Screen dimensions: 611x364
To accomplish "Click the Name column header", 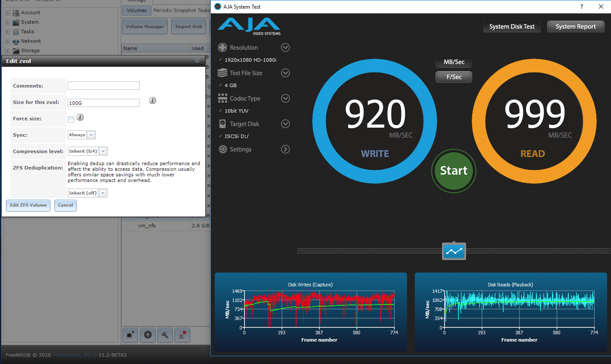I will [x=156, y=48].
